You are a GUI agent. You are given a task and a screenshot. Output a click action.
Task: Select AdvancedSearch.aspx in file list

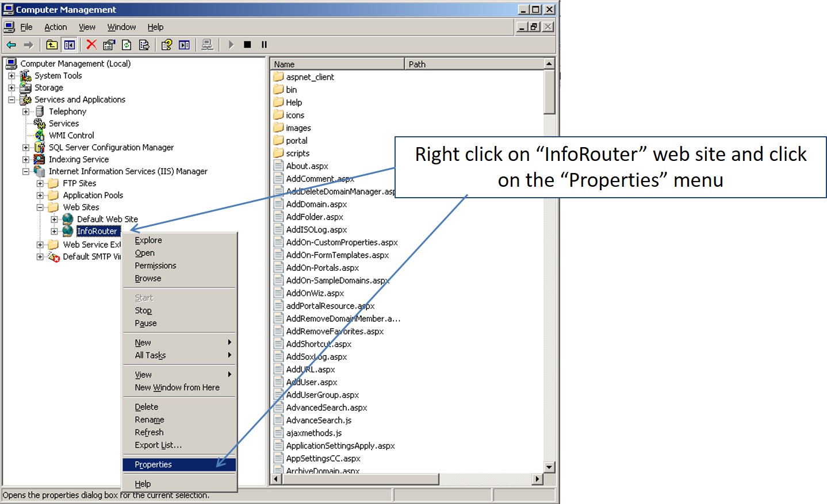(327, 407)
